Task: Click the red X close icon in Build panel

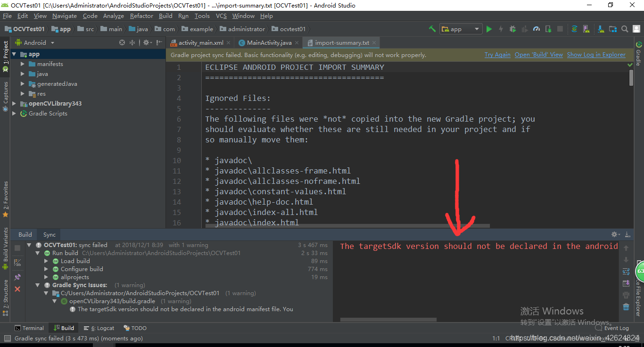Action: tap(17, 289)
